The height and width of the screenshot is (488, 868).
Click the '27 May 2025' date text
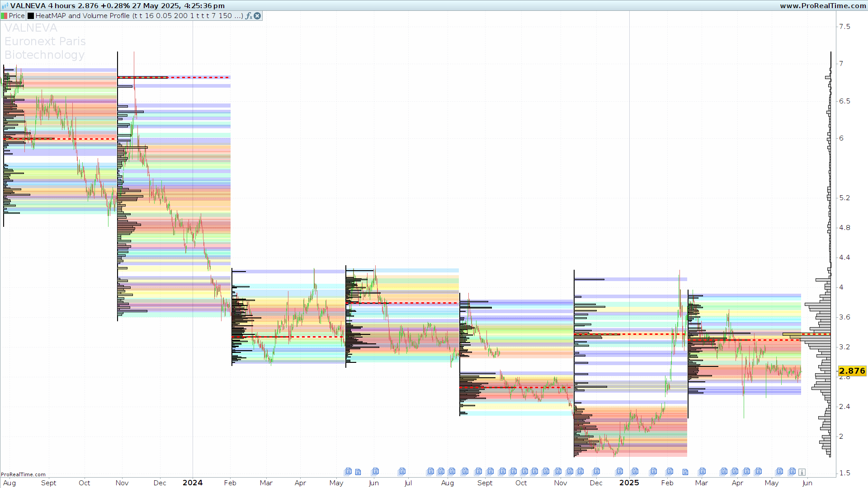point(156,5)
